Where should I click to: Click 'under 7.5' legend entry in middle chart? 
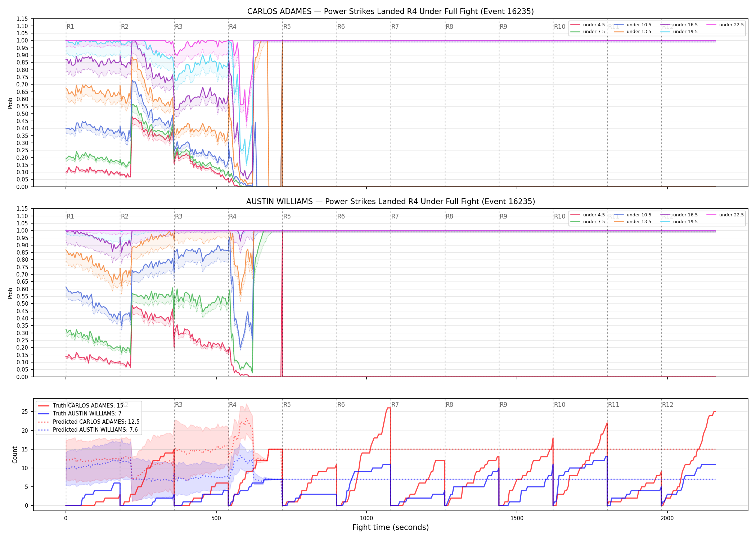pyautogui.click(x=588, y=222)
